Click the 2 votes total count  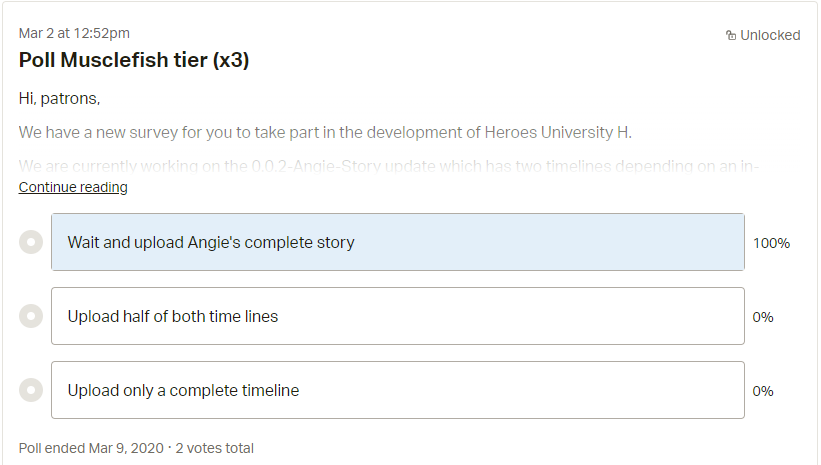click(x=215, y=448)
